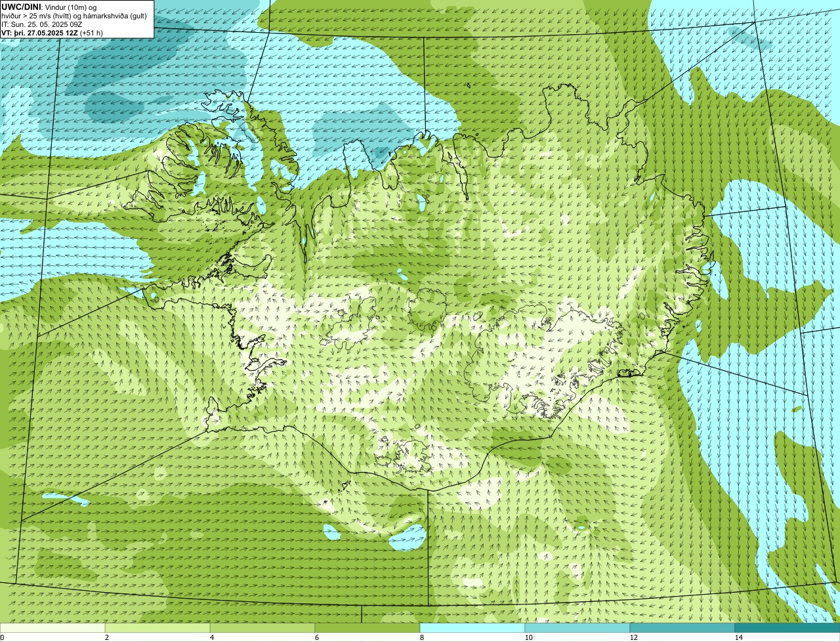Click the 'UWC/DINI' title text
The height and width of the screenshot is (642, 840).
tap(22, 7)
